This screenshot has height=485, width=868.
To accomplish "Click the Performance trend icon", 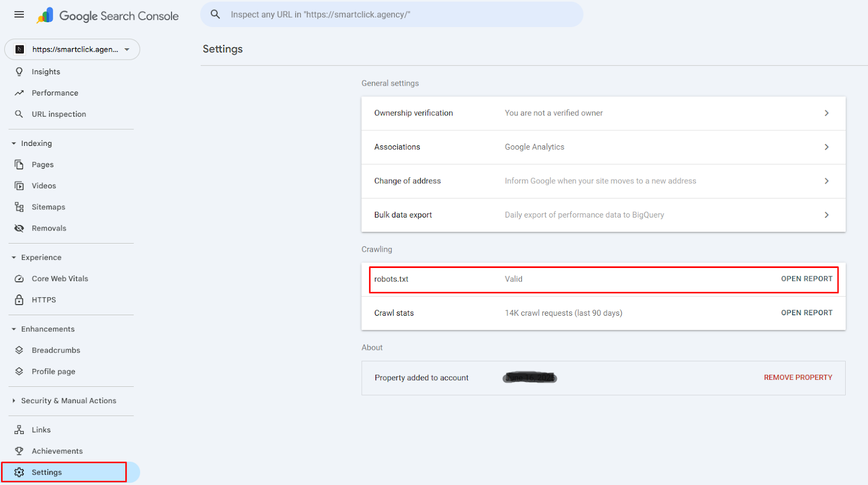I will point(19,93).
